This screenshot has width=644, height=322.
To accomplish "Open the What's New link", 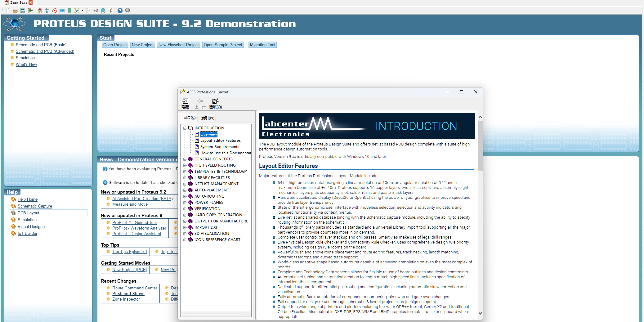I will (26, 65).
